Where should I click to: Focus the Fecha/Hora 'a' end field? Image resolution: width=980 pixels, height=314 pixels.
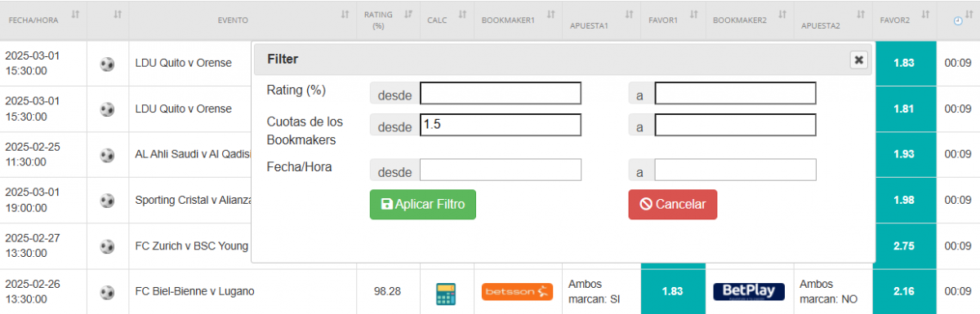pyautogui.click(x=735, y=170)
